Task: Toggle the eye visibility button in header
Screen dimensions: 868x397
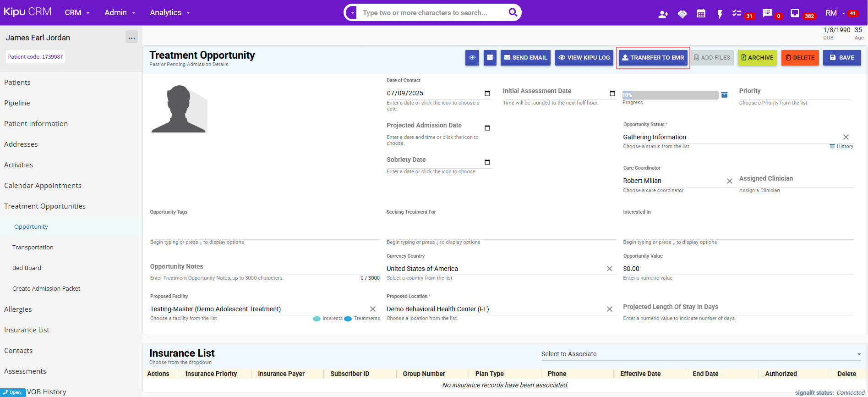Action: (472, 58)
